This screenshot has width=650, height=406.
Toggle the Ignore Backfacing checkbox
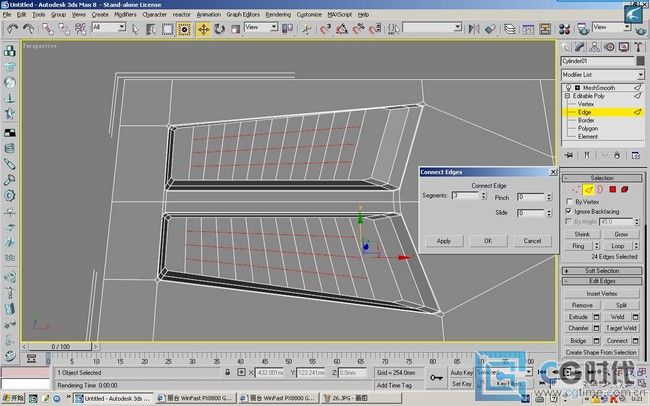[x=569, y=212]
